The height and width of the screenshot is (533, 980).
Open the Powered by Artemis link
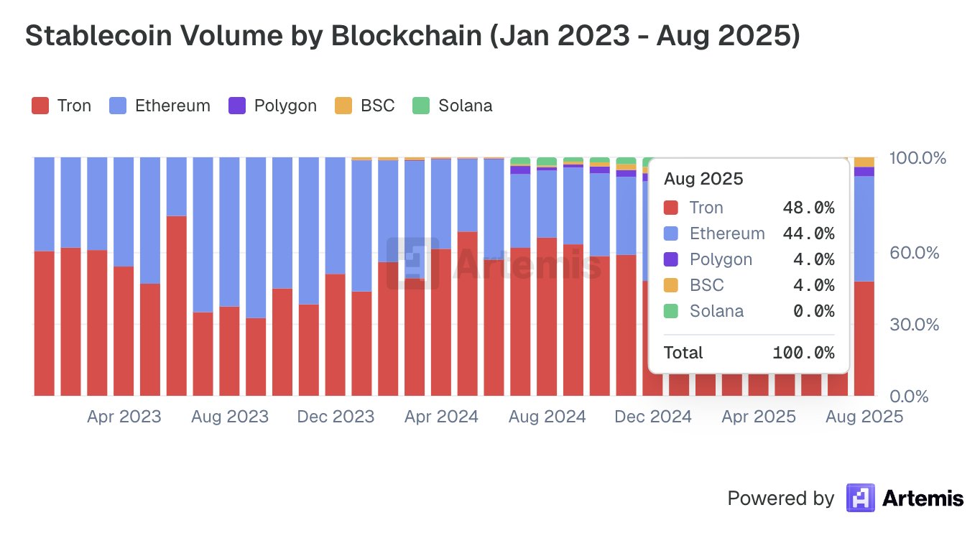pos(846,498)
